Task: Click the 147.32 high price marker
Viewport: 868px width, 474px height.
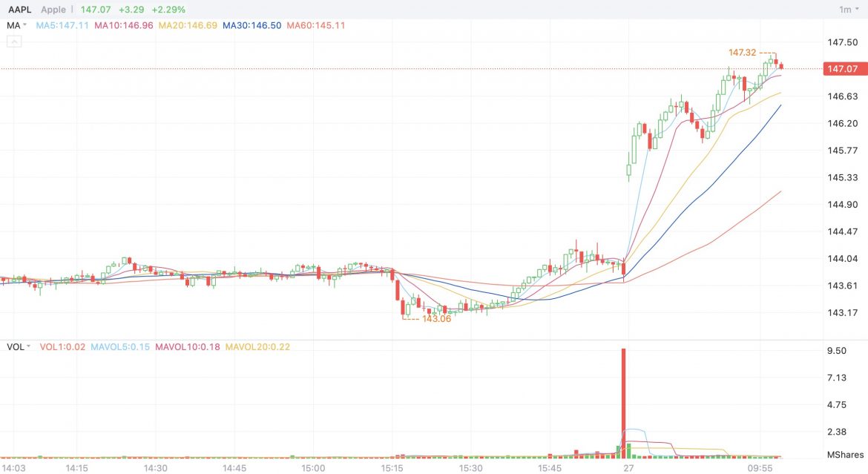Action: [x=742, y=53]
